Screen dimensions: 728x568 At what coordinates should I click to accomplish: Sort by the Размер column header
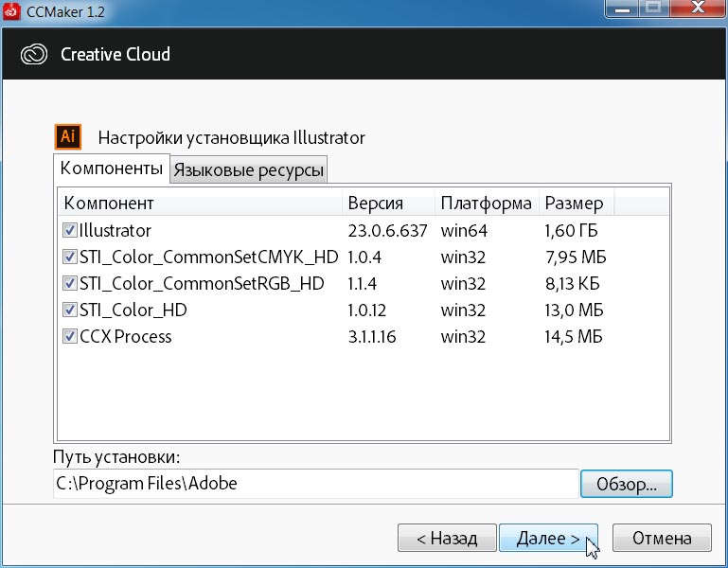point(577,203)
